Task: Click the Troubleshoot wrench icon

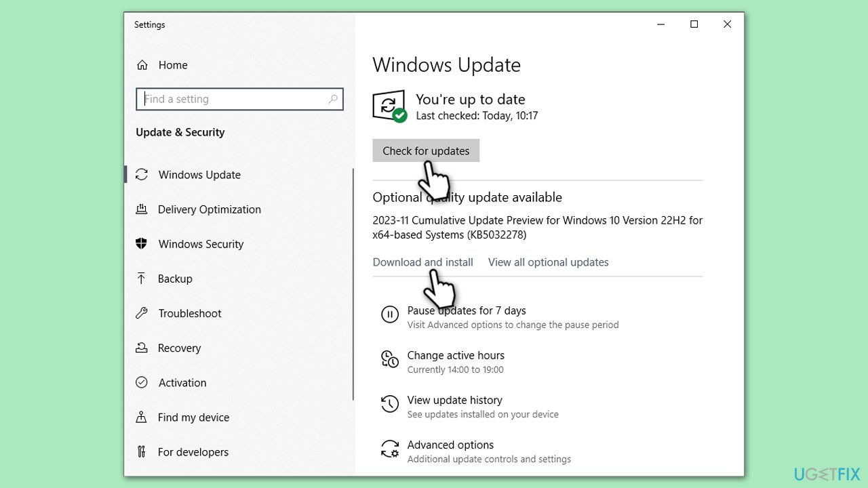Action: [x=142, y=313]
